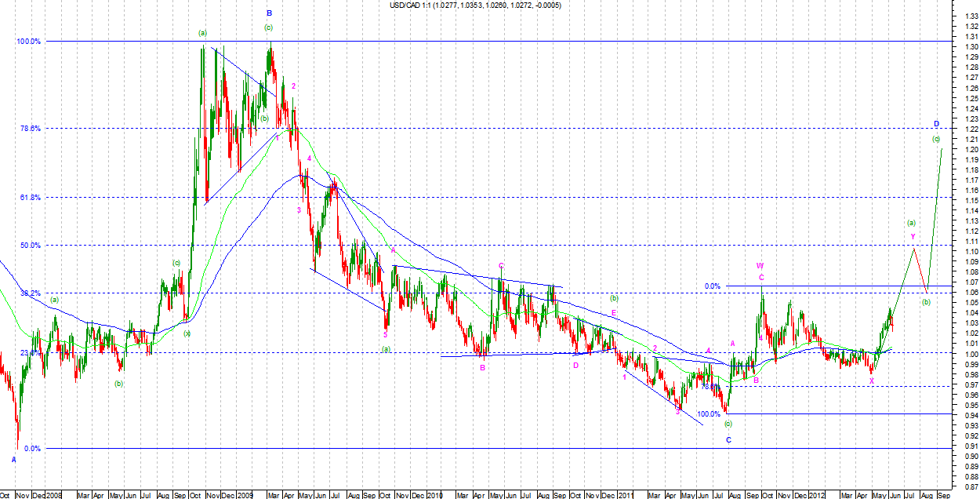The image size is (980, 499).
Task: Select the blue wave D projection label
Action: [936, 124]
